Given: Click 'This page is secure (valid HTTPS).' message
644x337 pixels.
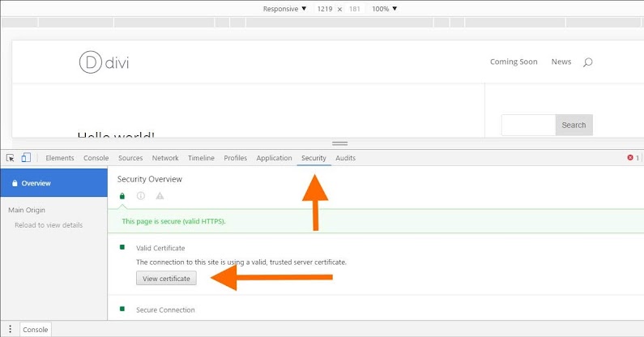Looking at the screenshot, I should tap(173, 221).
